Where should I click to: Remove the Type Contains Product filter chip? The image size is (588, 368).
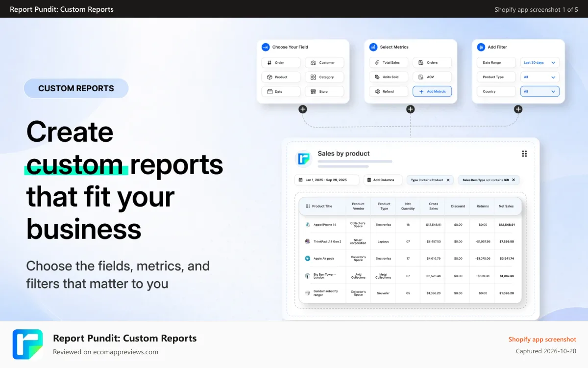(448, 180)
